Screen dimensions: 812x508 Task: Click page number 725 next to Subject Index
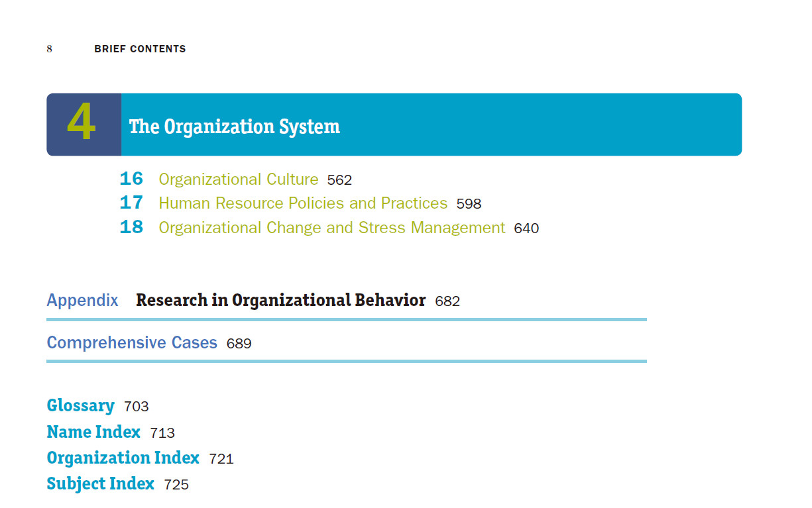coord(176,485)
